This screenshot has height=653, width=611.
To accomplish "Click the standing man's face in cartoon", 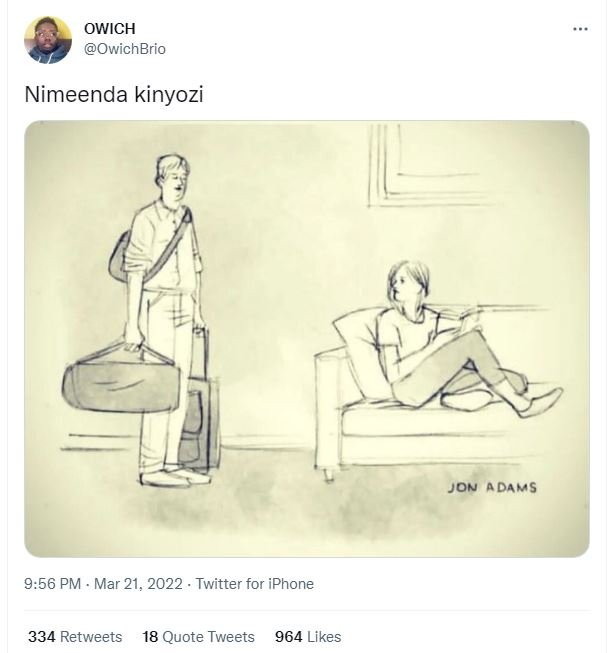I will tap(172, 181).
